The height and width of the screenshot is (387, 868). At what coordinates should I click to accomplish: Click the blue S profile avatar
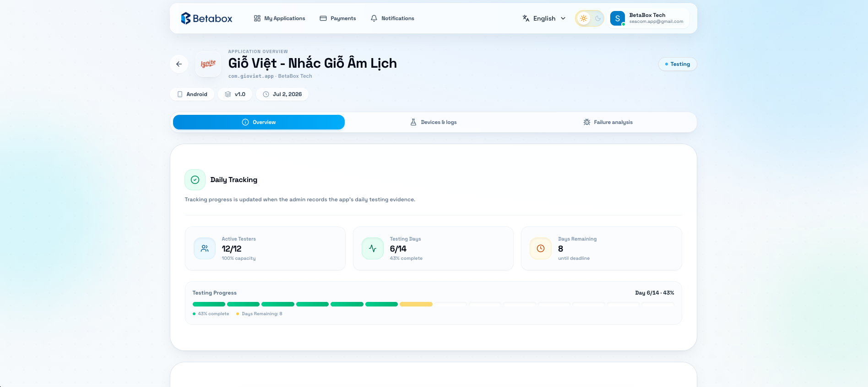pyautogui.click(x=618, y=18)
